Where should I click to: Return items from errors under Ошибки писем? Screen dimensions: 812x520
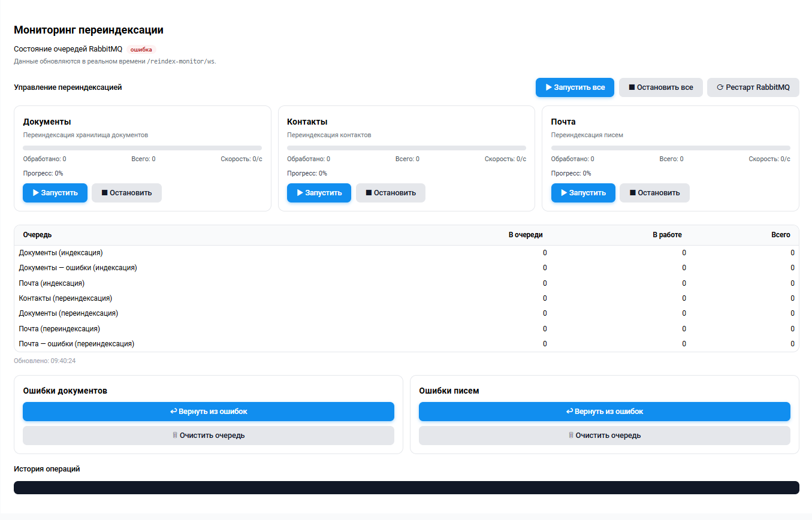[x=604, y=412]
